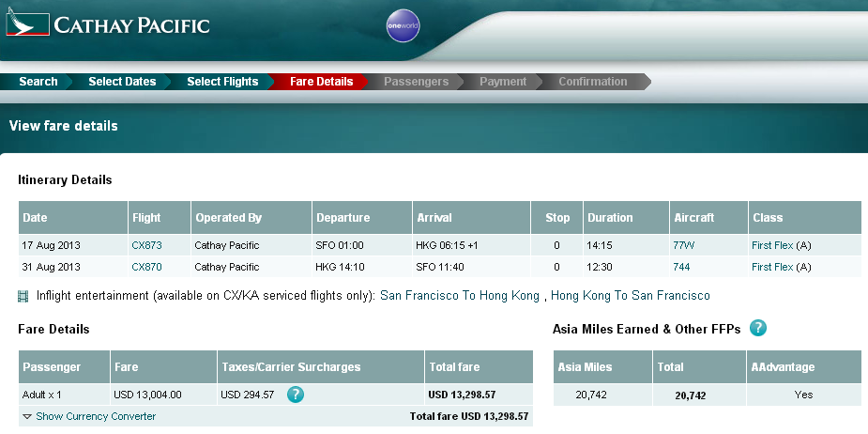The height and width of the screenshot is (434, 868).
Task: Open the 744 aircraft link
Action: (681, 267)
